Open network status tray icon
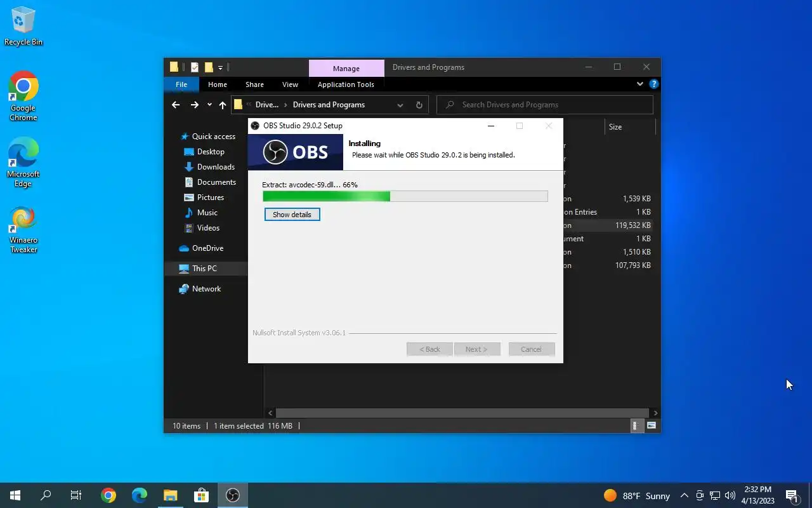 coord(715,495)
